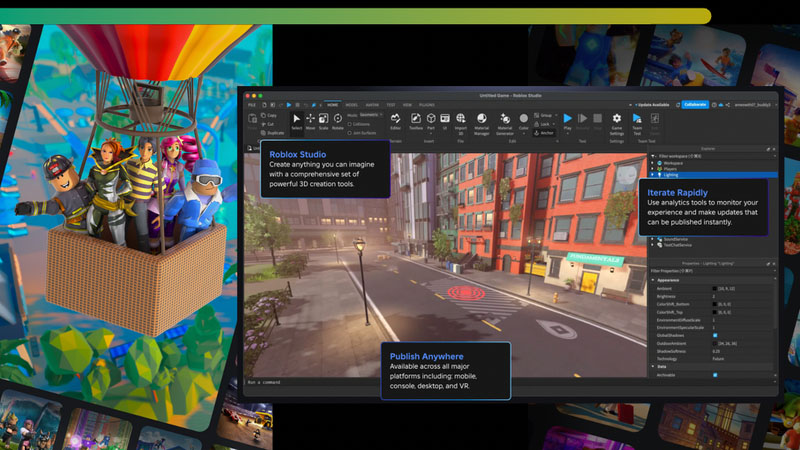Switch to the TEST tab
Viewport: 800px width, 450px height.
[x=391, y=105]
